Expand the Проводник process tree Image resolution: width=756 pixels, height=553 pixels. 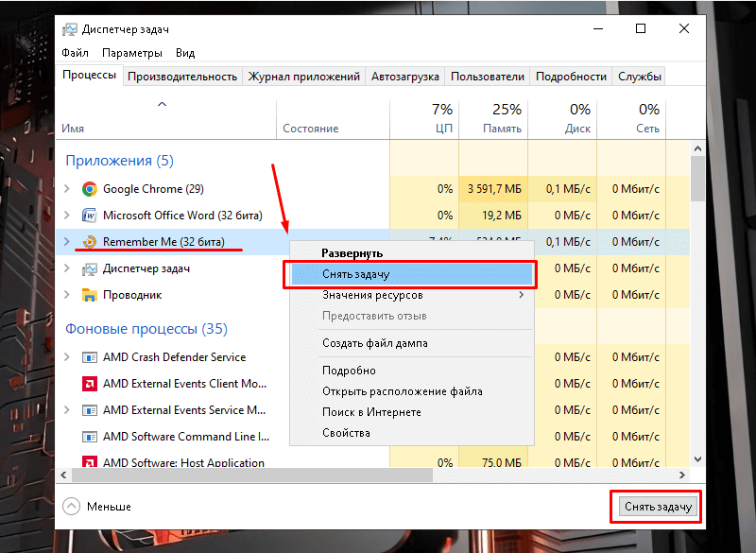(x=66, y=295)
